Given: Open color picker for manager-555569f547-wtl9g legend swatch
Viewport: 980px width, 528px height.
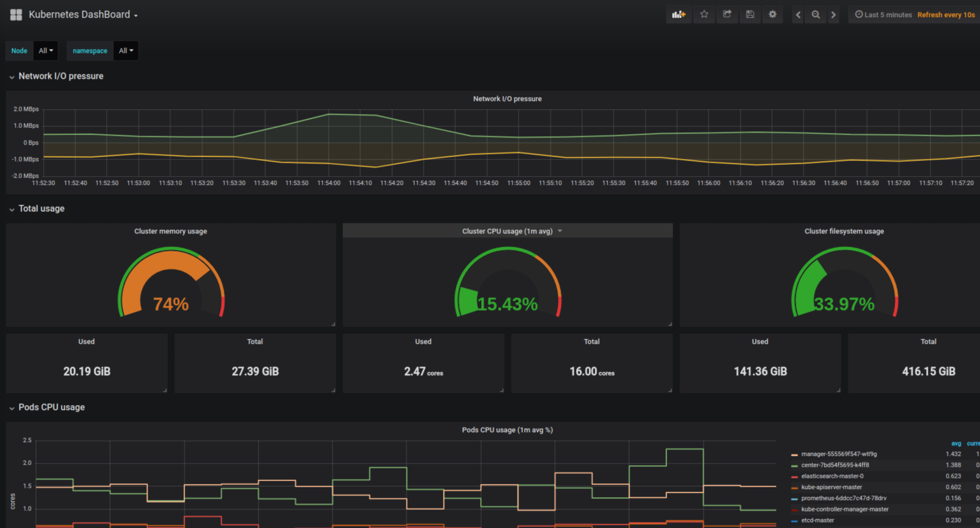Looking at the screenshot, I should pos(794,455).
